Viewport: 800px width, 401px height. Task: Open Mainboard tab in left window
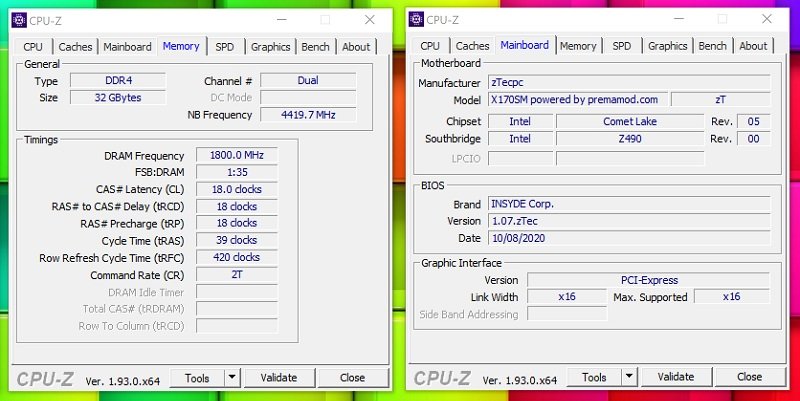point(127,46)
